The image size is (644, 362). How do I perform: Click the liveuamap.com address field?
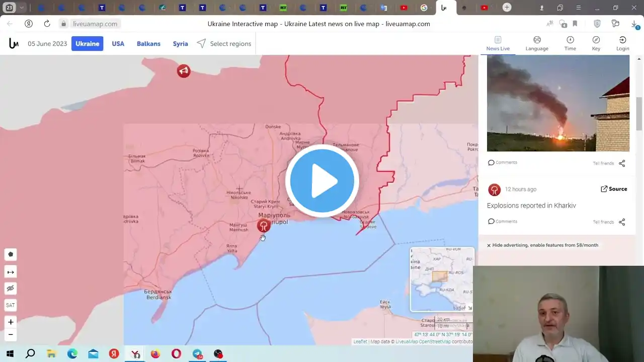click(95, 24)
